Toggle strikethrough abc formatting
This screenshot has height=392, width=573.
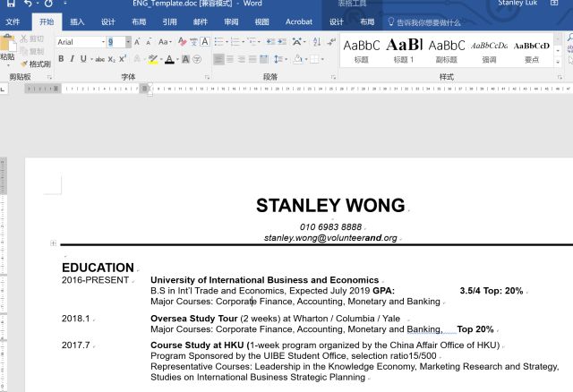click(99, 59)
